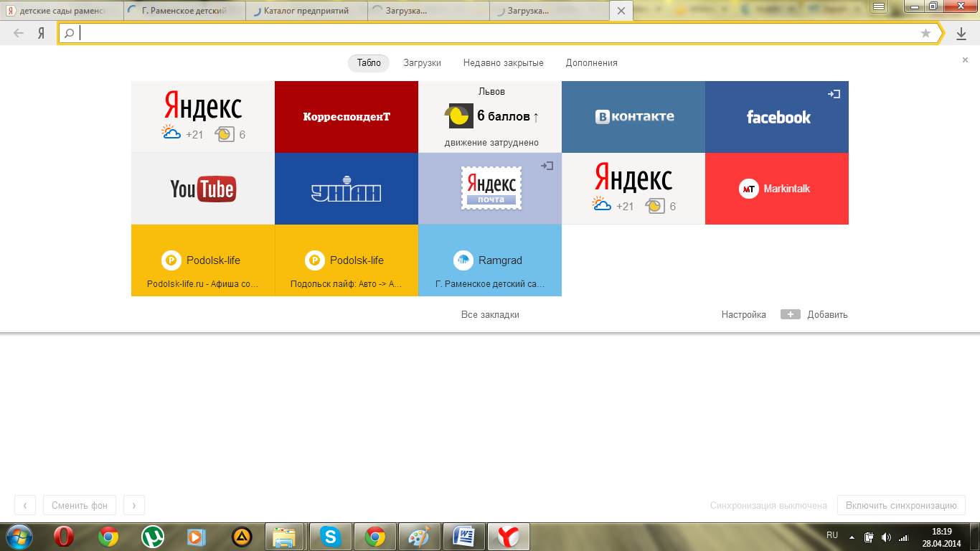Switch to the Загрузки tab
The image size is (980, 551).
click(422, 63)
